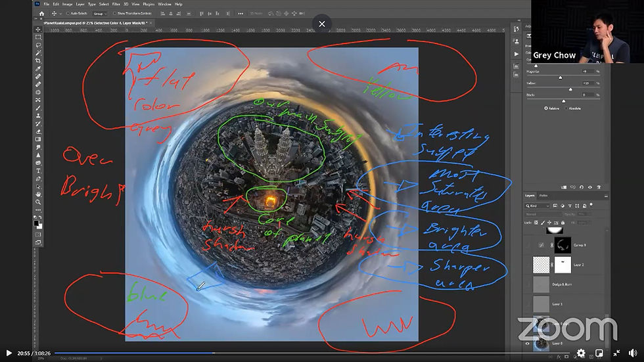Select the Type tool

pos(38,171)
